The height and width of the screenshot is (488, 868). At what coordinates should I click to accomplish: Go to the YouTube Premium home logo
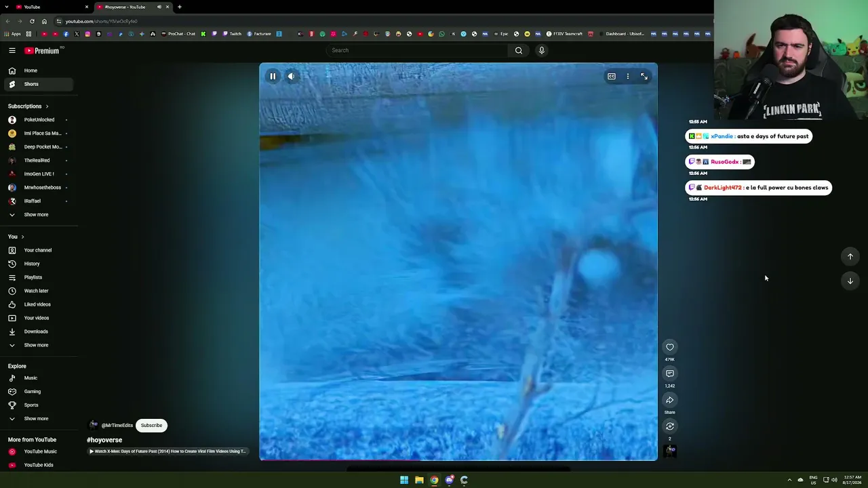tap(43, 51)
